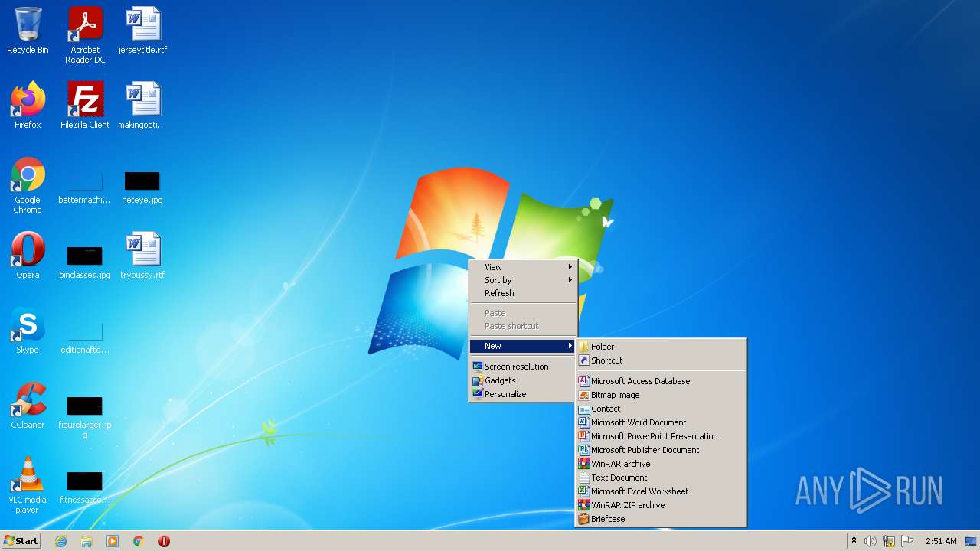Create a new Microsoft Word Document

[661, 422]
